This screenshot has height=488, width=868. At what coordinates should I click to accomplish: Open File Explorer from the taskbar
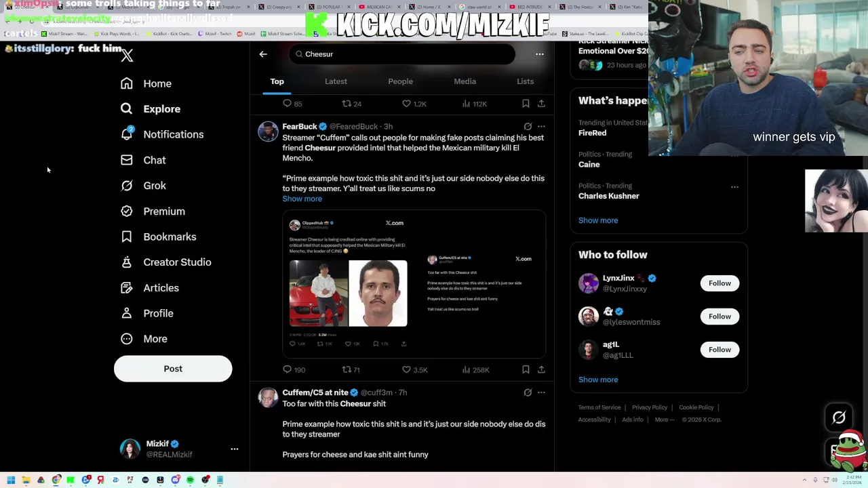pos(26,480)
